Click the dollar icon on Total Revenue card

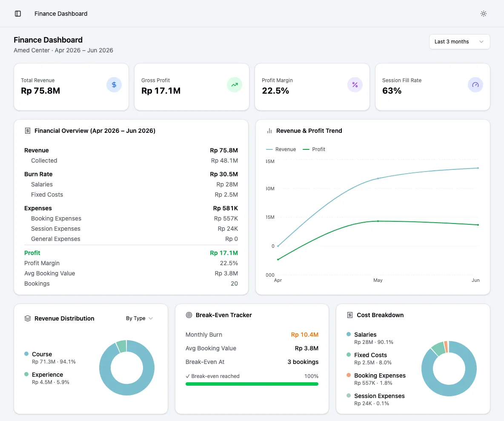click(114, 85)
